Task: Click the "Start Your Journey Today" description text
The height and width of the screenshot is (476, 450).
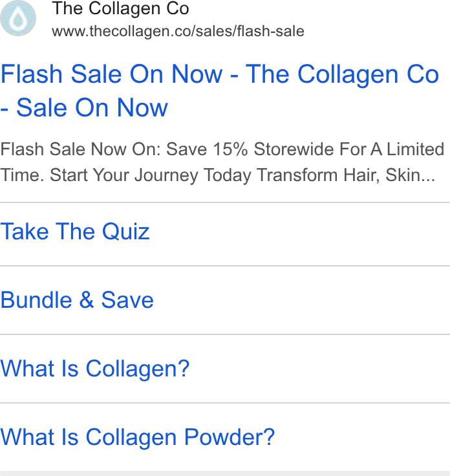Action: (x=151, y=175)
